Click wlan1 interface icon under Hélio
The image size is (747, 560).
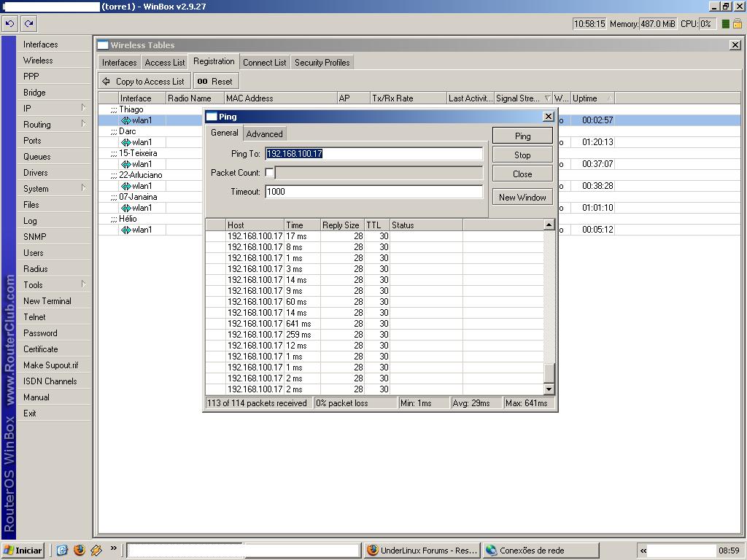click(125, 230)
